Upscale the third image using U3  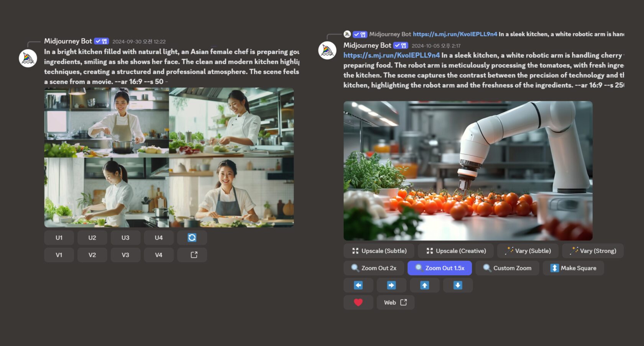coord(125,238)
